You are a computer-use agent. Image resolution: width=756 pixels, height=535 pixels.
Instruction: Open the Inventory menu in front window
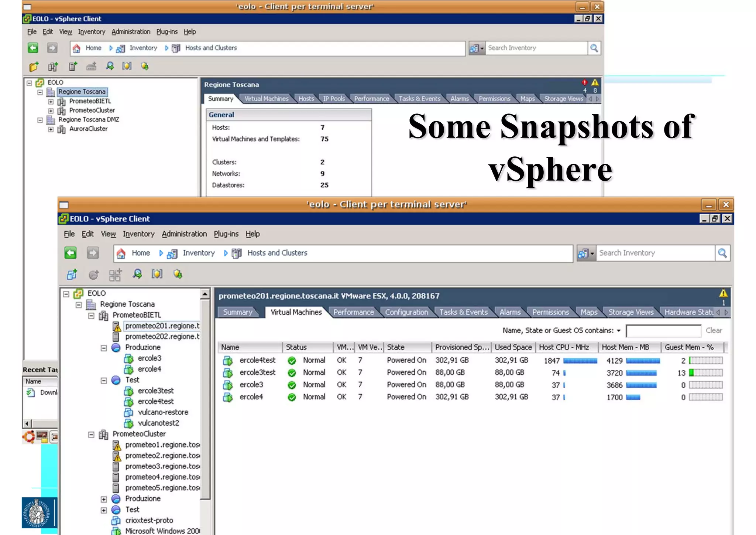coord(138,234)
